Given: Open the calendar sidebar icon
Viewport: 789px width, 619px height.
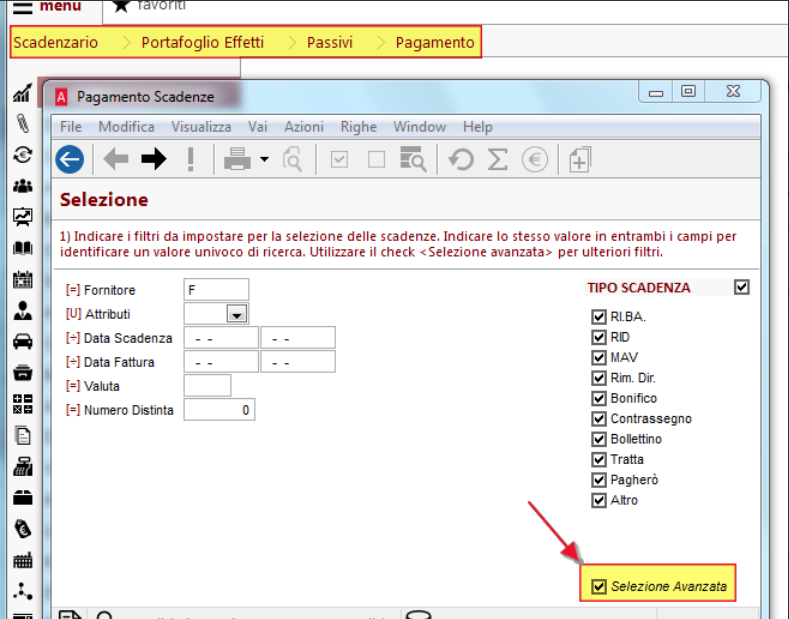Looking at the screenshot, I should [23, 279].
